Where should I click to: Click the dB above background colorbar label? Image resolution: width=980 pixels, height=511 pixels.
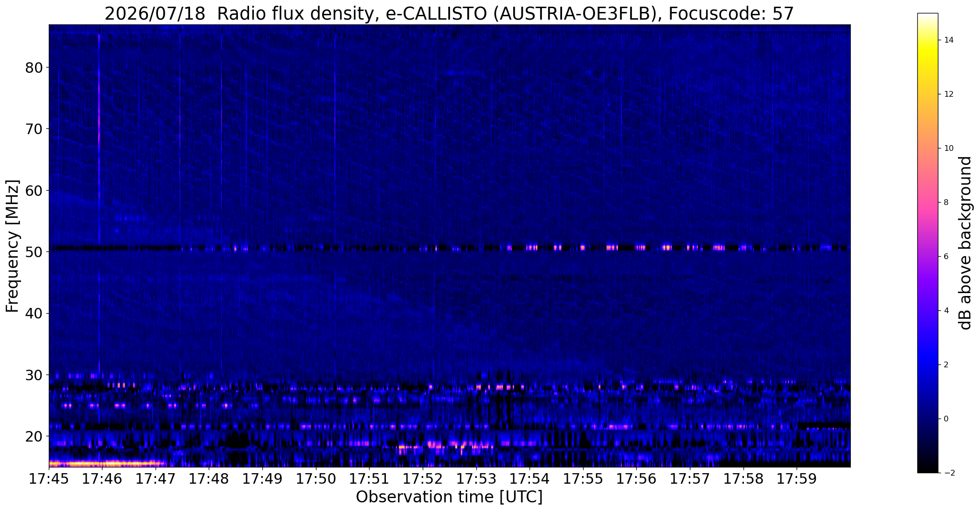click(x=966, y=243)
